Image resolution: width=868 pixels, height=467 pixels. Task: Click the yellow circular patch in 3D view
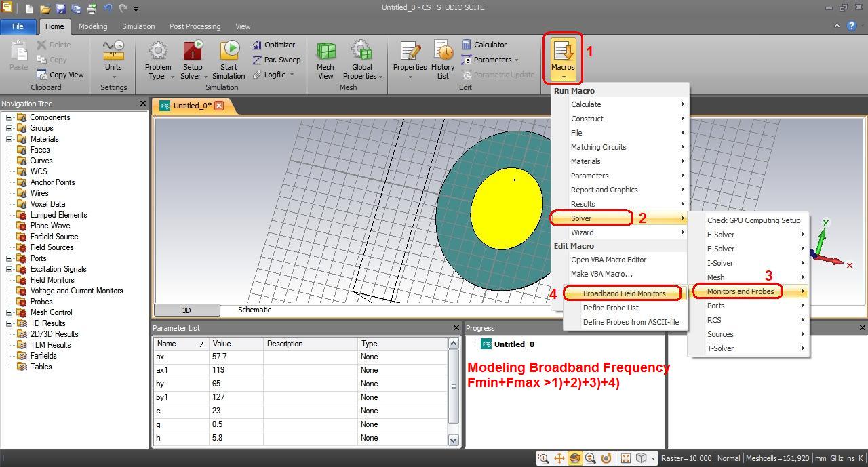pyautogui.click(x=507, y=210)
